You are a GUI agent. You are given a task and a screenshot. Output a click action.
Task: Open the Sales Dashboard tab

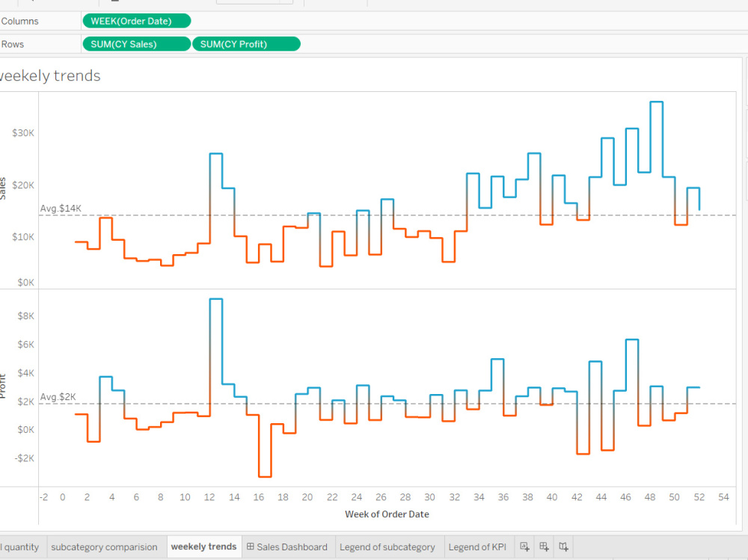click(x=293, y=547)
